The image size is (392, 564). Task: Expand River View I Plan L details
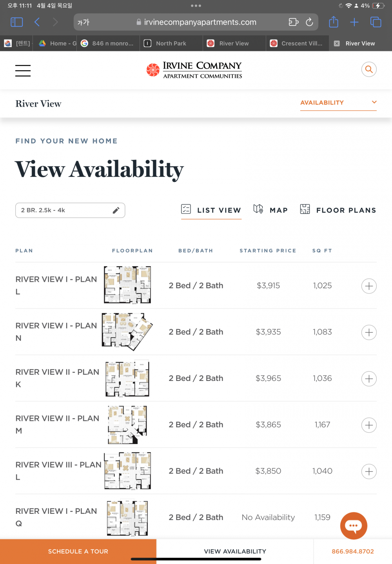click(x=369, y=286)
